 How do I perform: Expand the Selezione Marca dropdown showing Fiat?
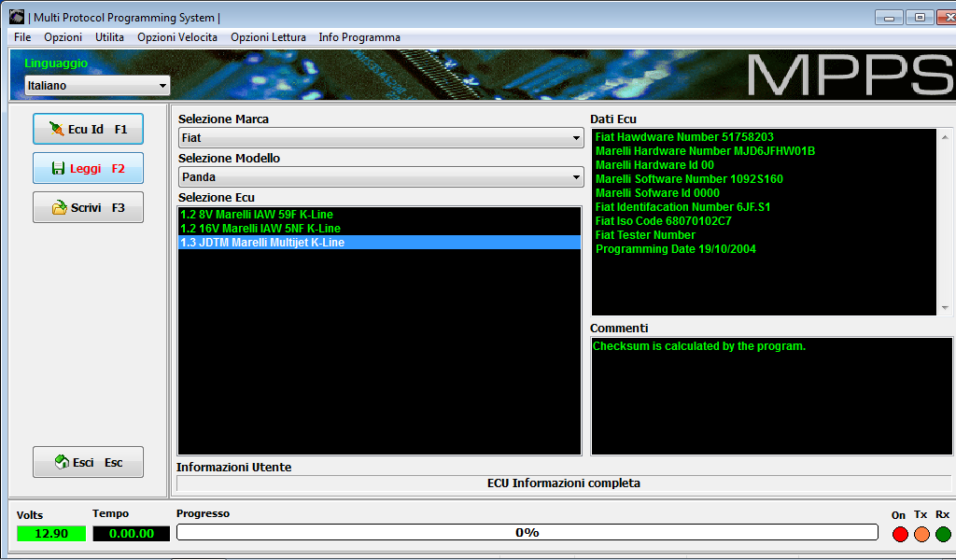point(381,138)
